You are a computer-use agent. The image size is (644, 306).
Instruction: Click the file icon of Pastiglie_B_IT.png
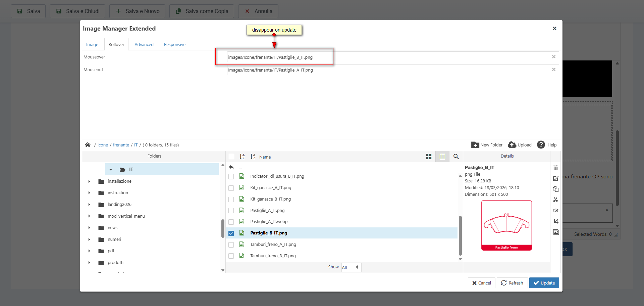click(x=241, y=233)
